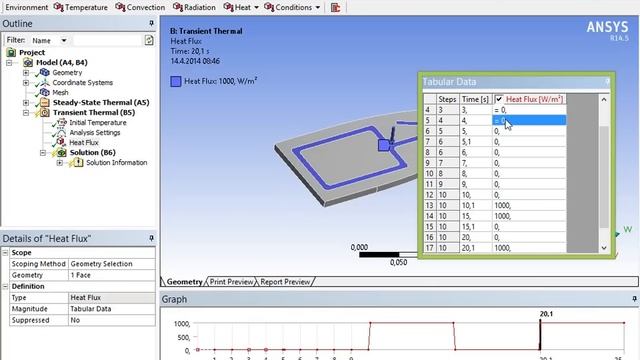The width and height of the screenshot is (640, 360).
Task: Click the filter refresh icon in Outline
Action: tap(149, 40)
